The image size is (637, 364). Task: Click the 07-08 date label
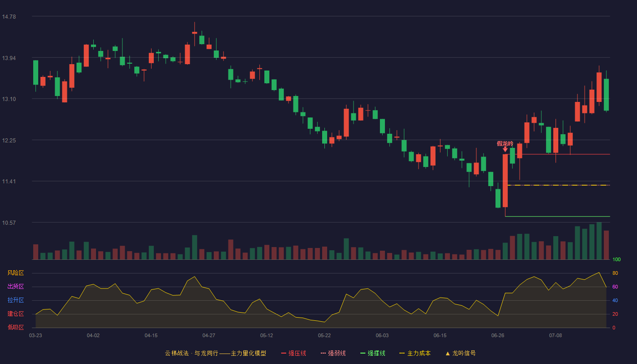coord(556,335)
